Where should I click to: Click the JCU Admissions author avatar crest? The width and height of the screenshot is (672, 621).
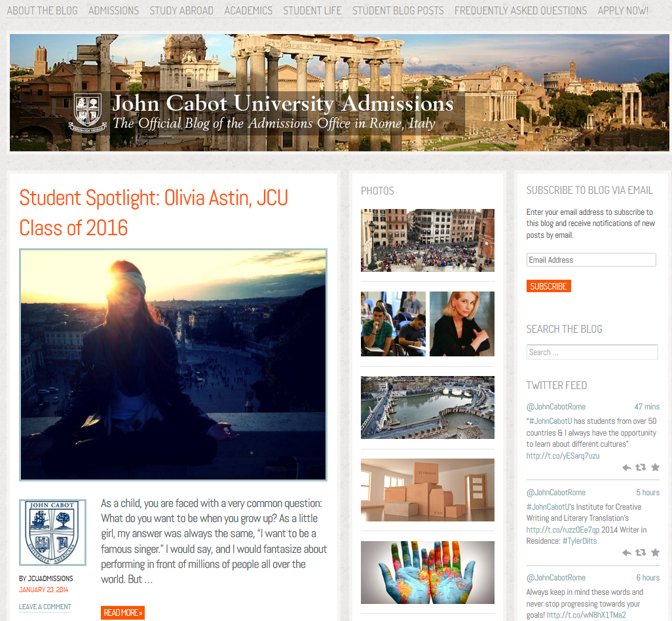pyautogui.click(x=52, y=533)
